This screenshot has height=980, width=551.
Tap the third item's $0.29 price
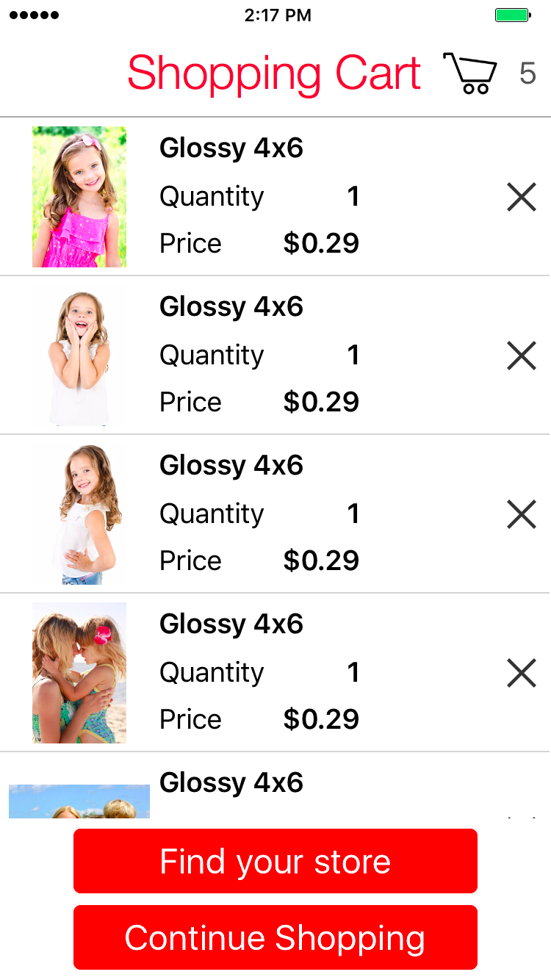coord(321,561)
